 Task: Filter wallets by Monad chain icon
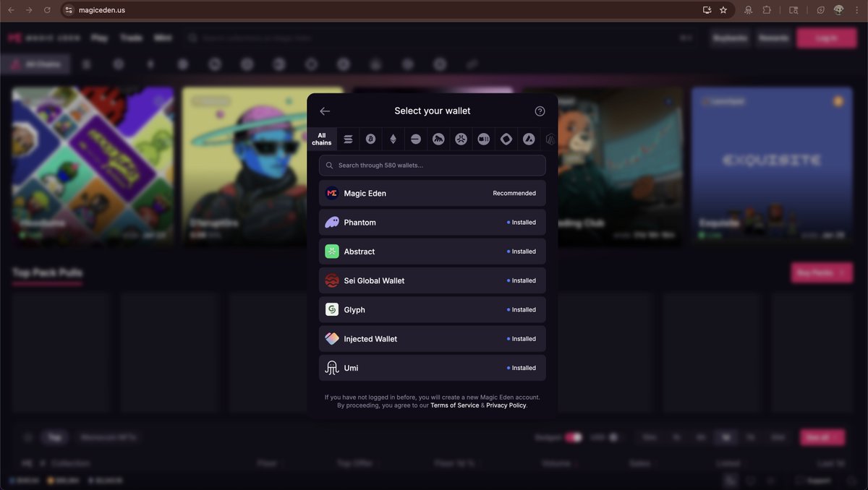(x=506, y=139)
